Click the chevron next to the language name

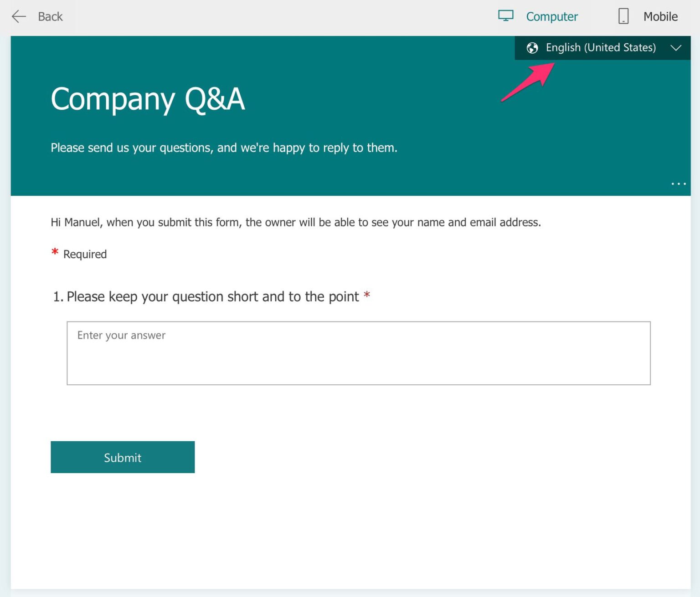coord(676,47)
